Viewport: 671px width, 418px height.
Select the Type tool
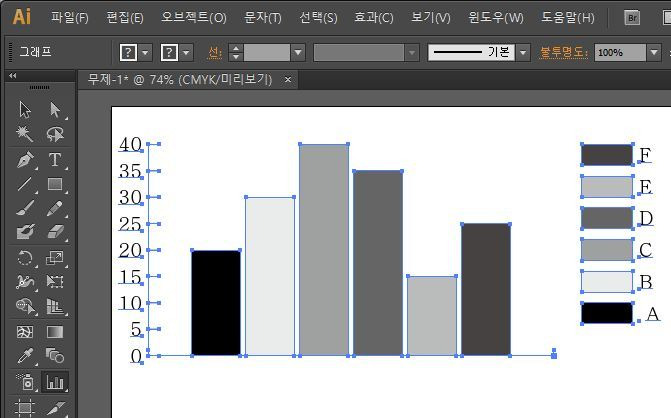tap(55, 160)
